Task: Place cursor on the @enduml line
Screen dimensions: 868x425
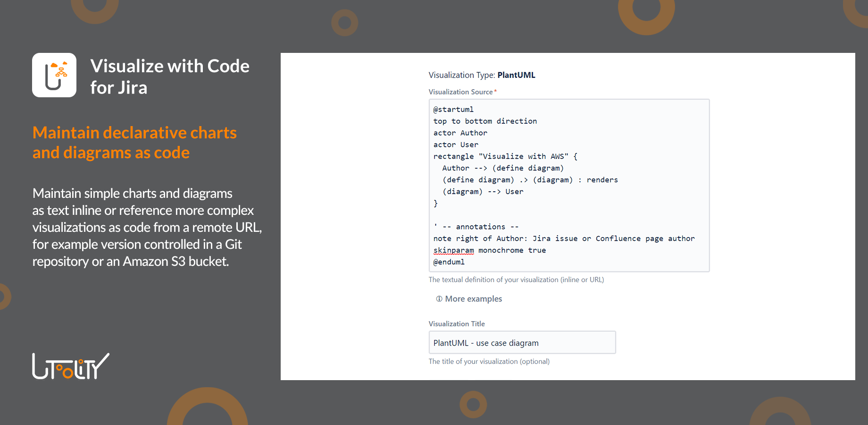Action: point(449,262)
